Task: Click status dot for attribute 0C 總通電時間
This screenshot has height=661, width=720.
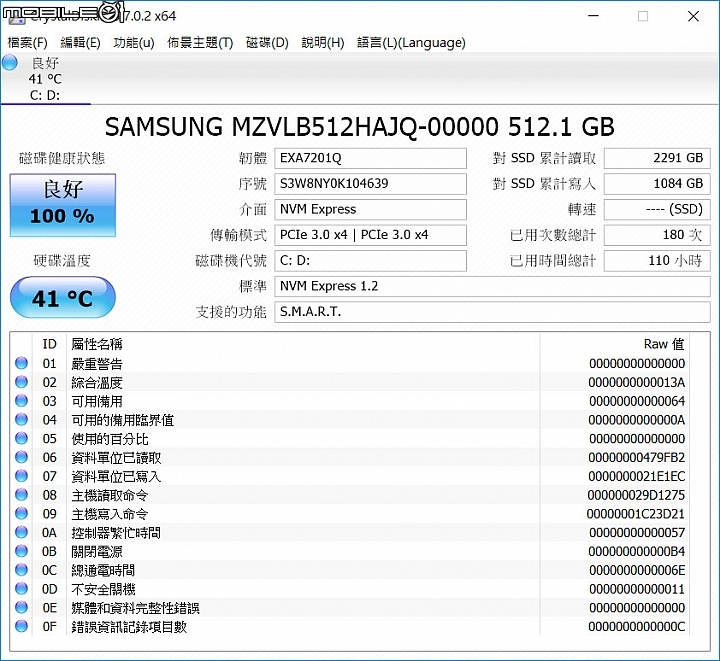Action: (21, 570)
